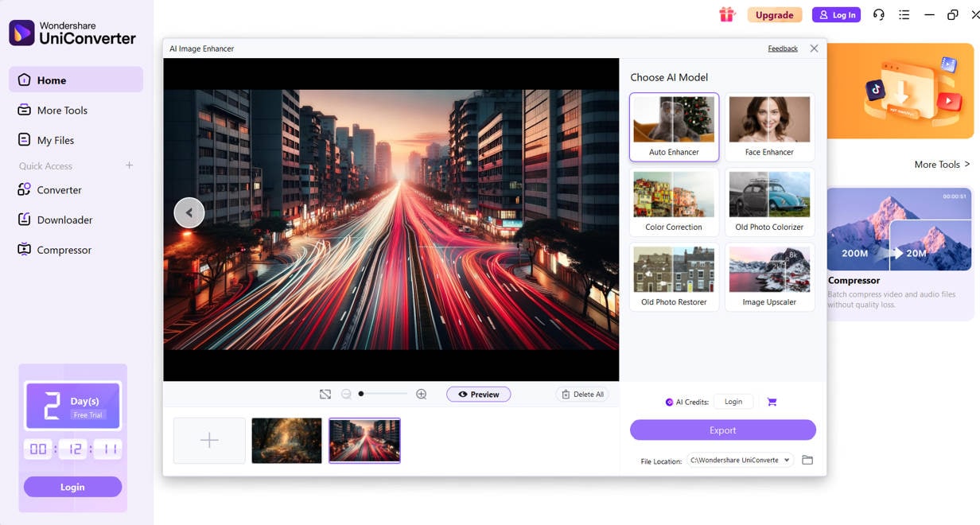Click the downloader promo banner
This screenshot has width=980, height=525.
[900, 91]
